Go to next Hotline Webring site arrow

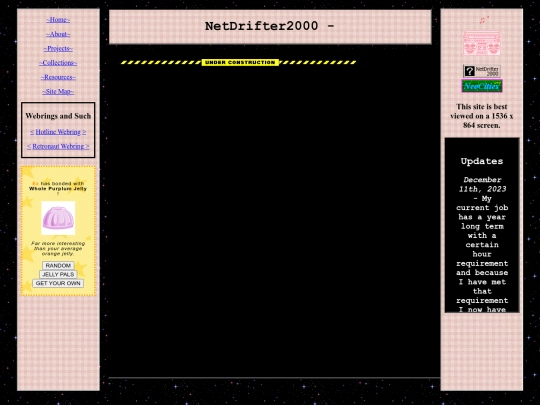point(84,132)
